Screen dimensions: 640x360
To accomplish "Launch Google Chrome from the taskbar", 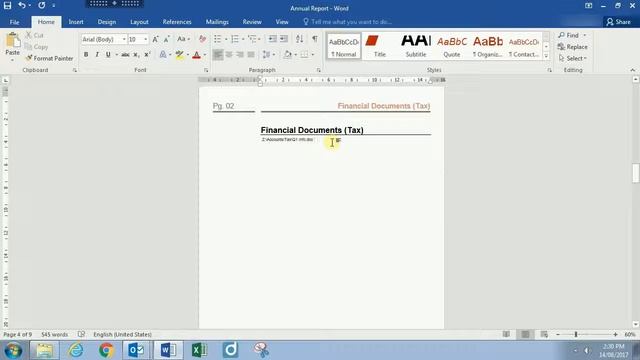I will click(106, 350).
